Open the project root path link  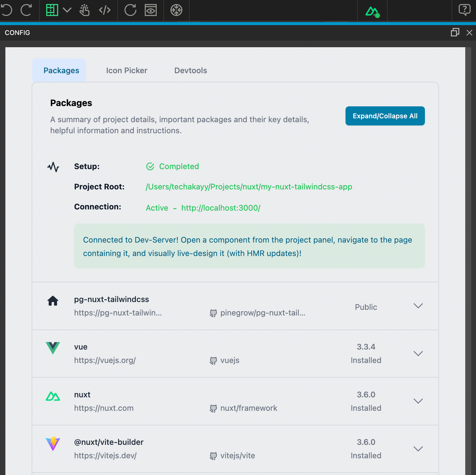point(249,187)
